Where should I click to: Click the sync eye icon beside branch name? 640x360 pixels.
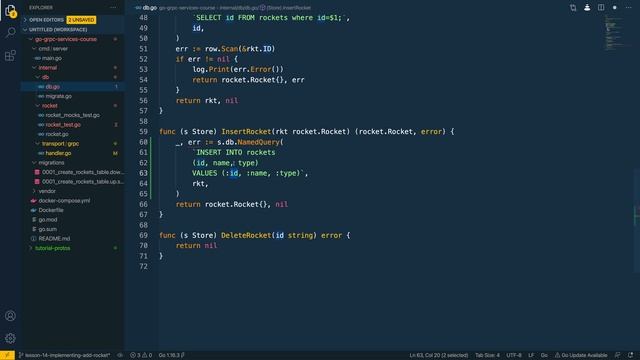click(120, 355)
